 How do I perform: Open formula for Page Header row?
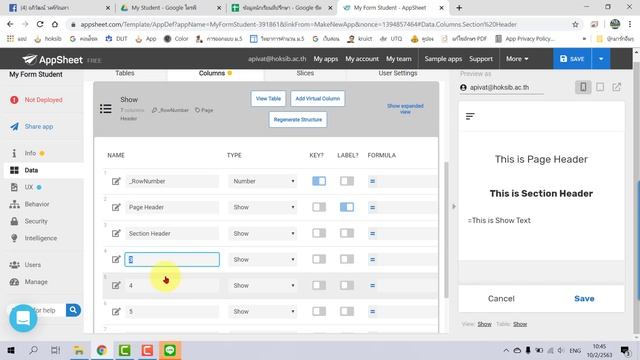point(372,207)
